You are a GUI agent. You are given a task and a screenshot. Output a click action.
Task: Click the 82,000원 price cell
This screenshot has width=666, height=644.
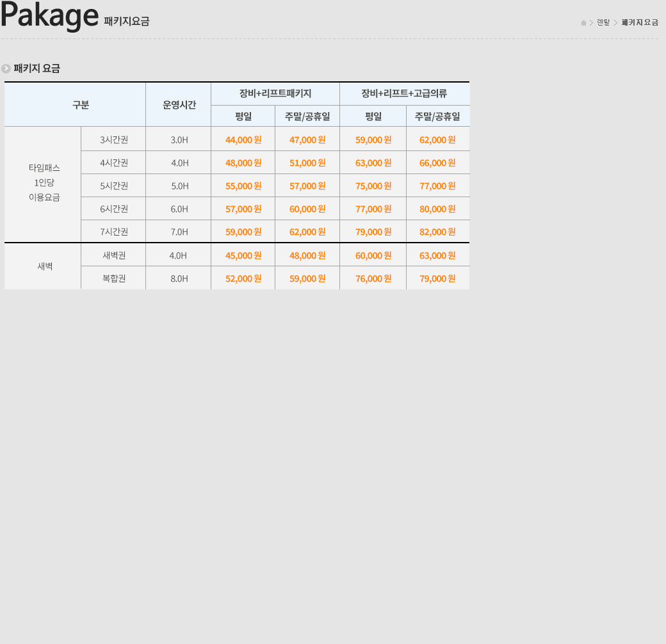(x=438, y=231)
